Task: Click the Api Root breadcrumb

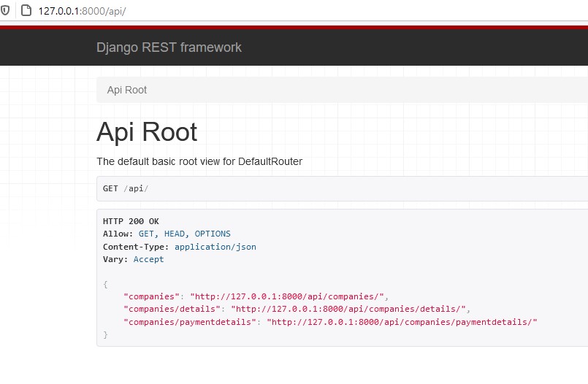Action: point(127,90)
